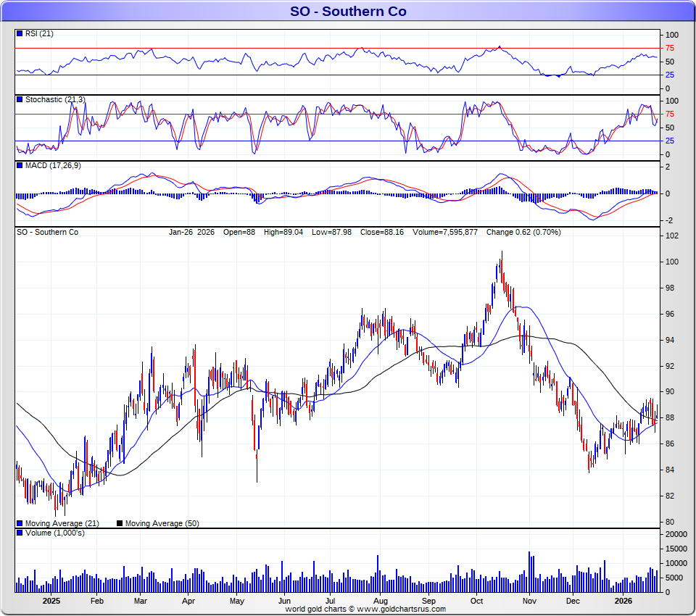Click the Jul month label on time axis

pyautogui.click(x=331, y=601)
